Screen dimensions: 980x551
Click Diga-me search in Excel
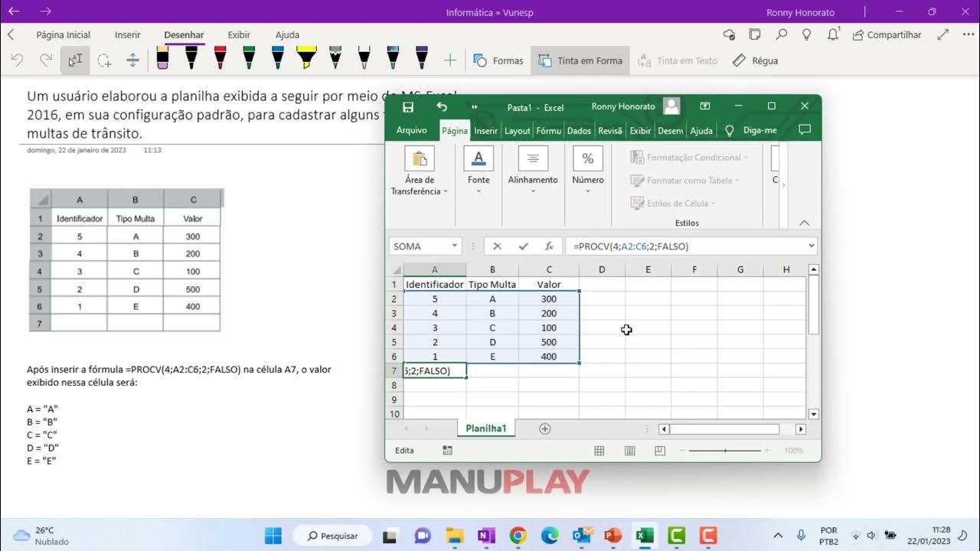(x=750, y=131)
